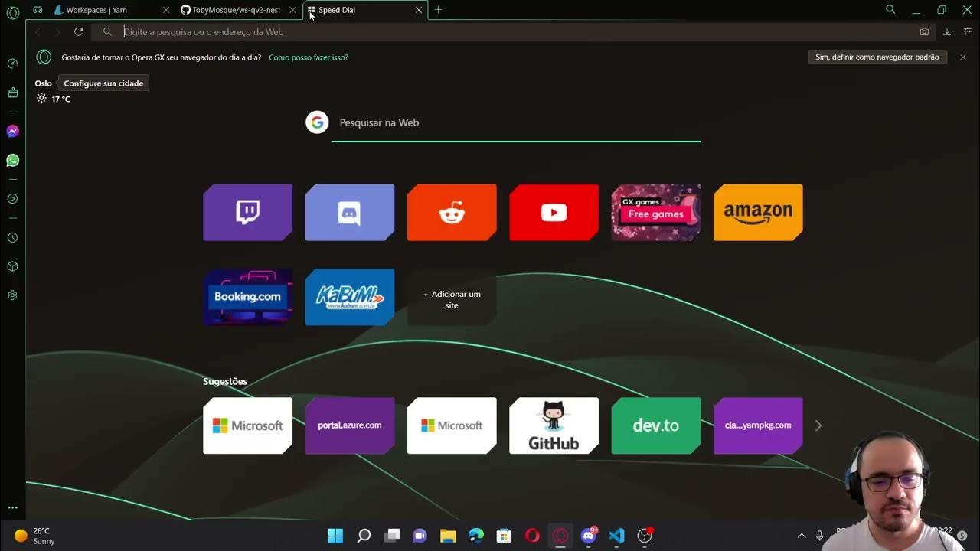Open a new tab with plus button
The width and height of the screenshot is (980, 551).
click(438, 10)
